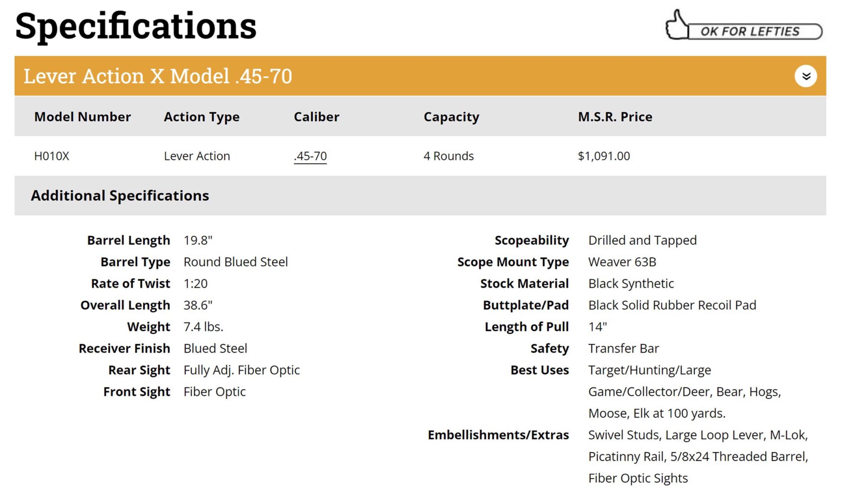Open the .45-70 caliber link

tap(310, 156)
